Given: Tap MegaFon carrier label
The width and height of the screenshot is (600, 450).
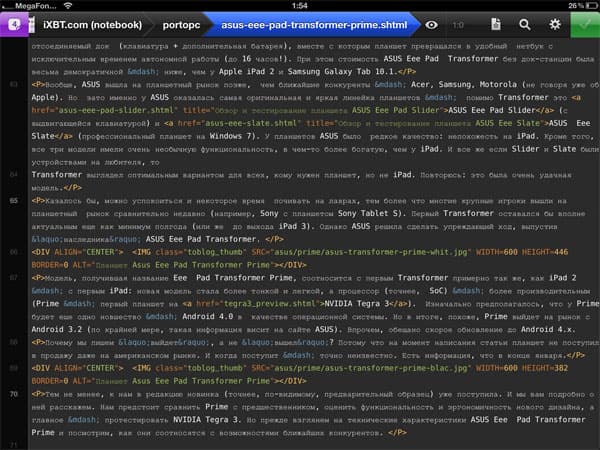Looking at the screenshot, I should click(36, 6).
